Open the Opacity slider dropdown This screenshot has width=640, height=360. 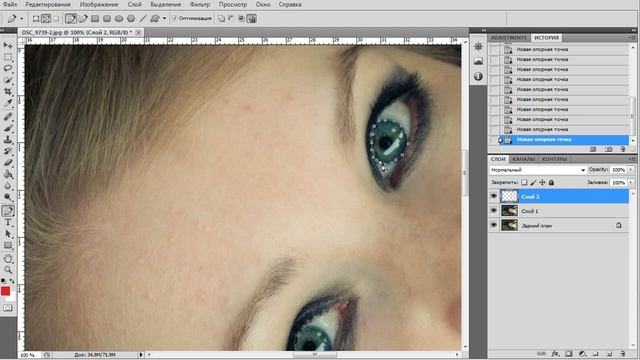point(631,169)
